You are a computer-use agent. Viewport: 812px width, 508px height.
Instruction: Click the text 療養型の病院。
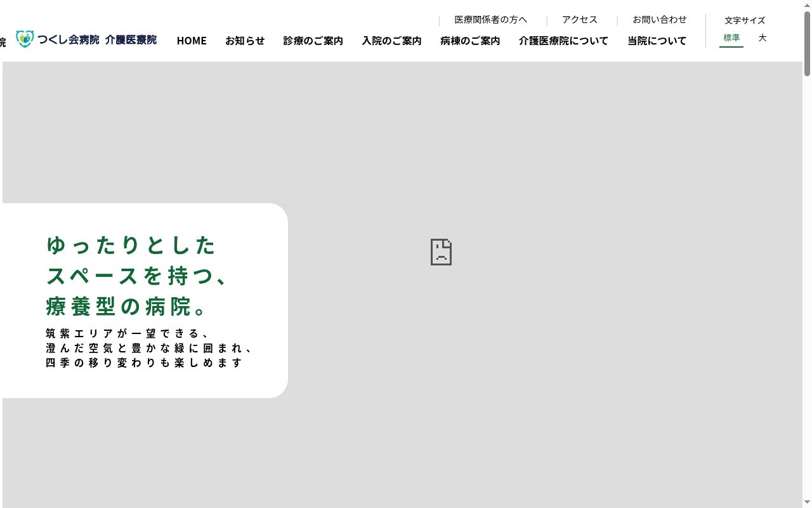(128, 307)
